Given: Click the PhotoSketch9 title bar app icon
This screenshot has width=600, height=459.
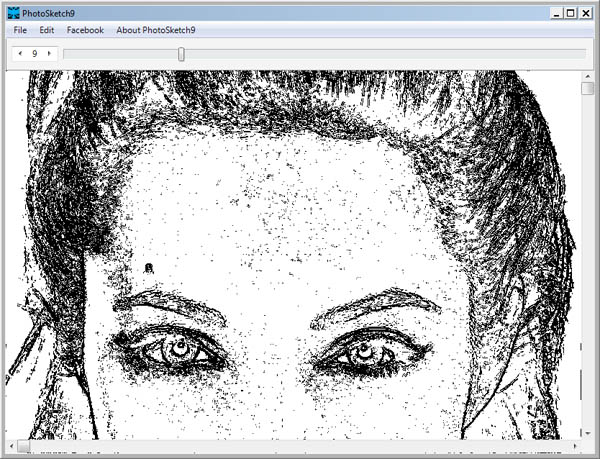Looking at the screenshot, I should point(13,13).
